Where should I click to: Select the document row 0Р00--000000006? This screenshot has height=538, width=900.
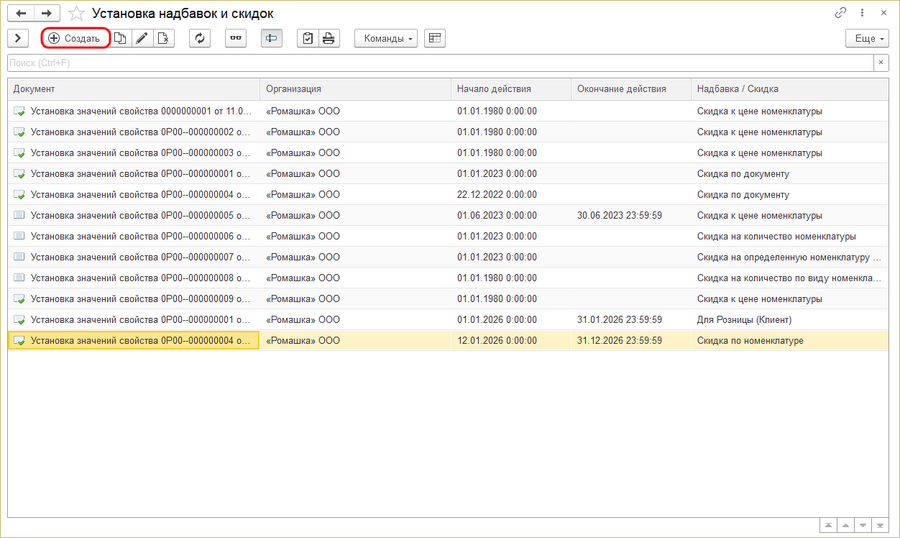point(448,236)
